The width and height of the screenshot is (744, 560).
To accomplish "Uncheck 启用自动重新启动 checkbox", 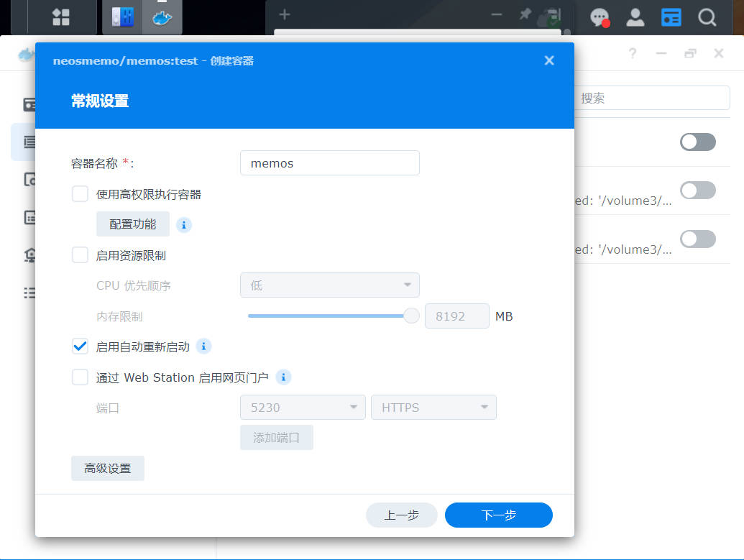I will pyautogui.click(x=80, y=346).
